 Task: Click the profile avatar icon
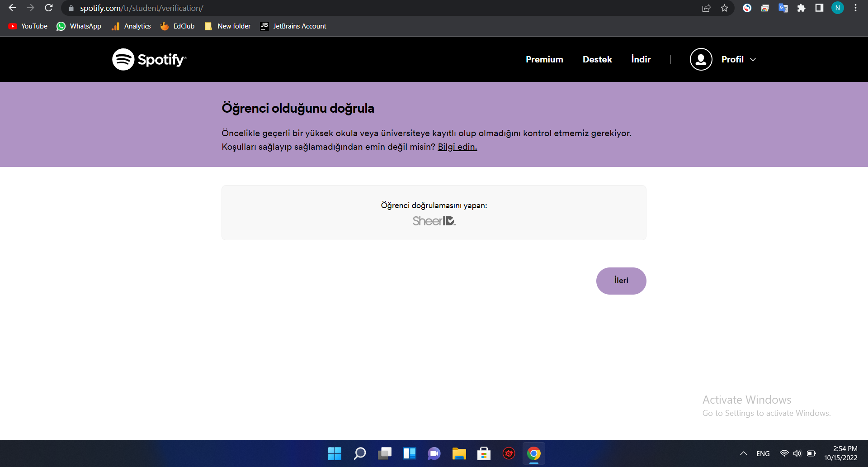[x=701, y=59]
